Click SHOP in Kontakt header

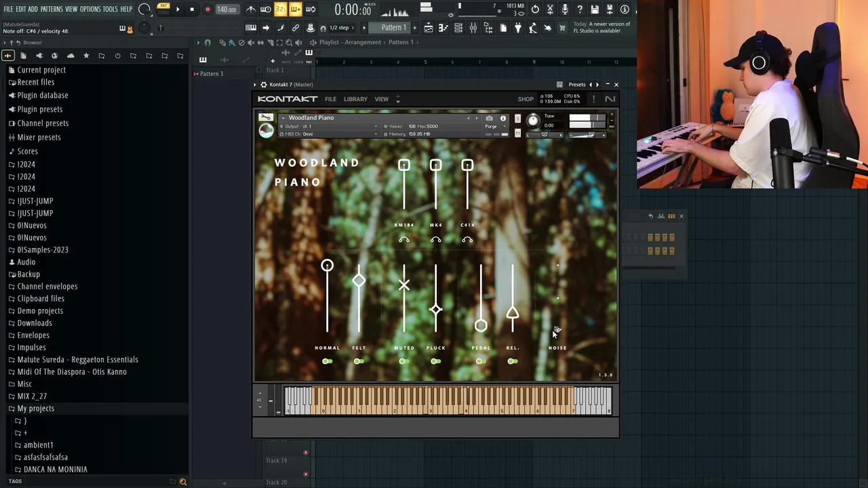[x=526, y=100]
